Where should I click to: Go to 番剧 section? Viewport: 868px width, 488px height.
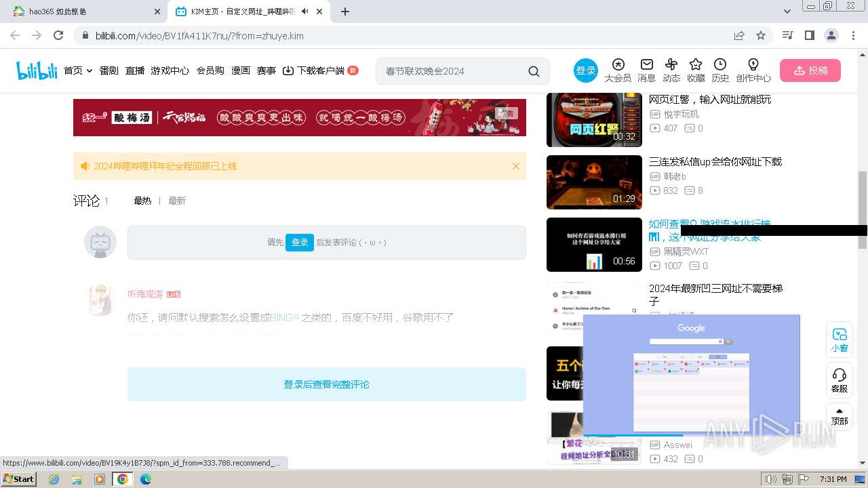click(x=109, y=70)
